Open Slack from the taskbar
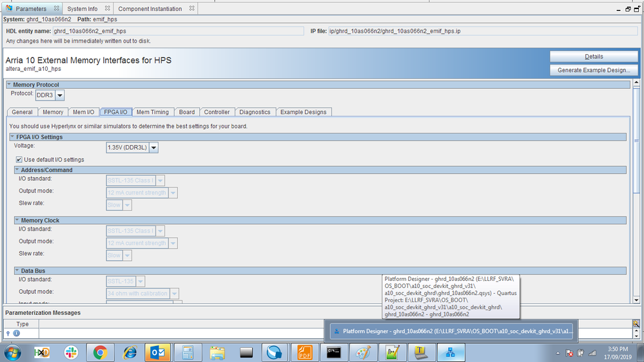 tap(71, 352)
